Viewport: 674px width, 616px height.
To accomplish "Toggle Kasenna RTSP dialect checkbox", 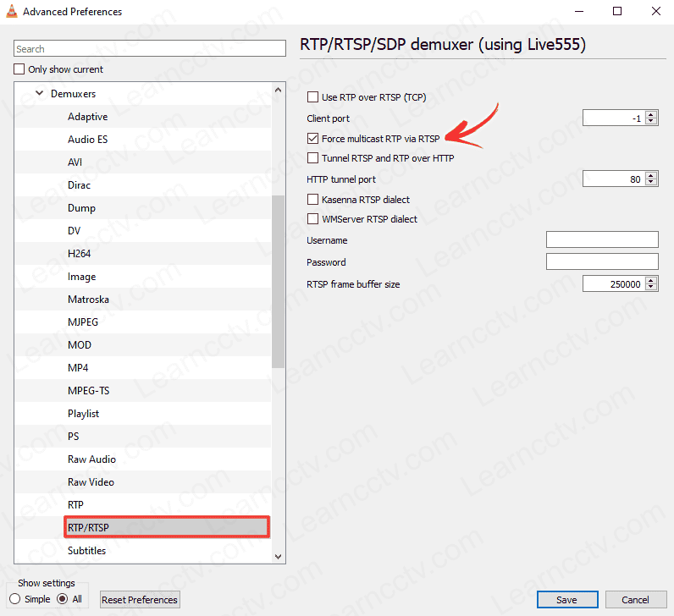I will coord(313,200).
